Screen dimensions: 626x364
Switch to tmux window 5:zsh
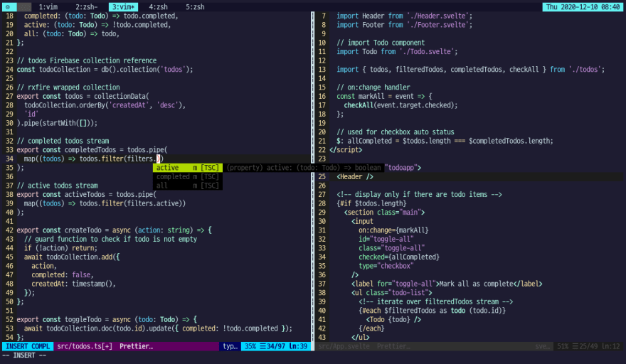coord(195,7)
